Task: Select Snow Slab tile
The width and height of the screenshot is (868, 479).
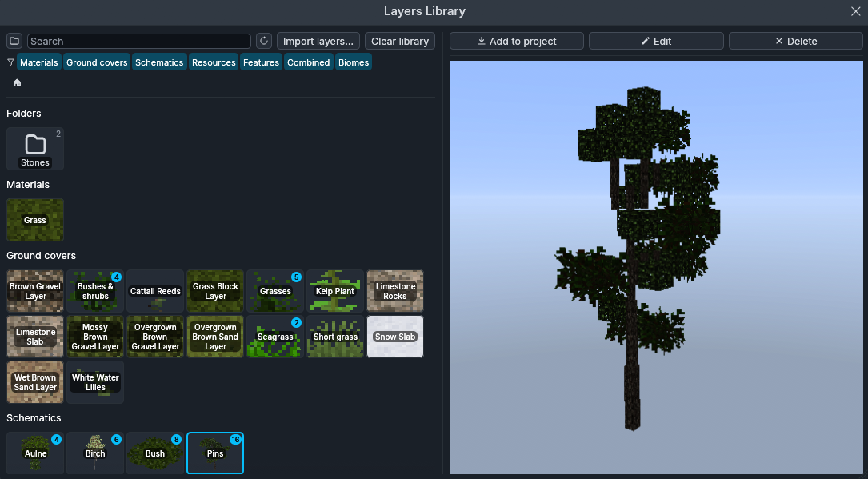Action: [x=395, y=337]
